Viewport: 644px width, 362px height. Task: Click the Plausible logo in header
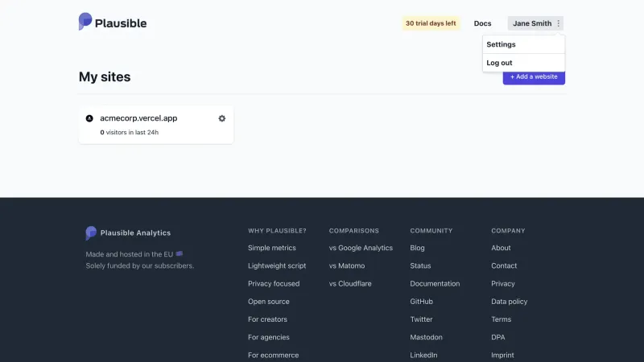[113, 22]
